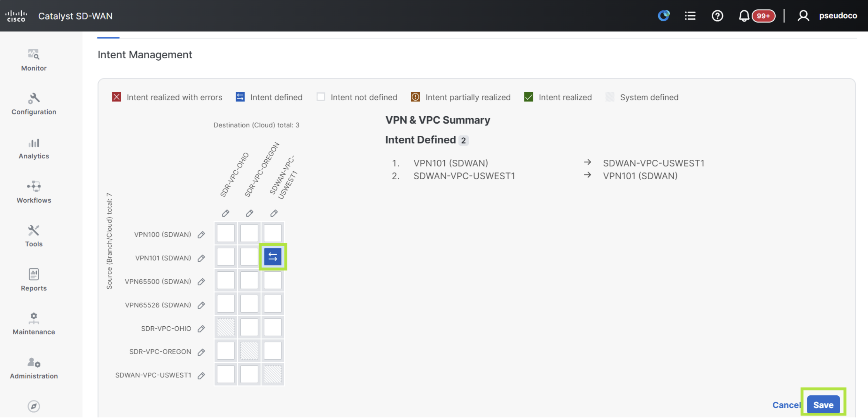The height and width of the screenshot is (418, 868).
Task: Click the Catalyst SD-WAN title
Action: (75, 16)
